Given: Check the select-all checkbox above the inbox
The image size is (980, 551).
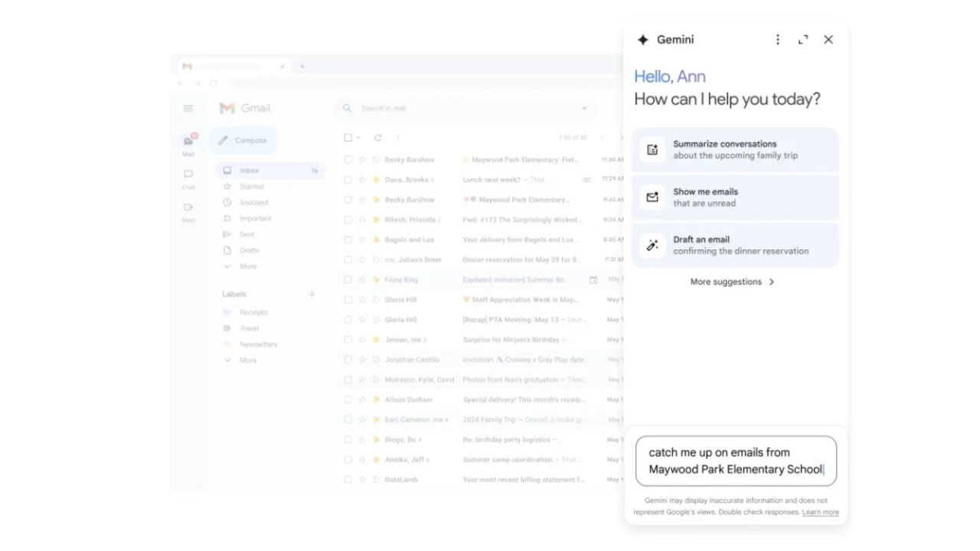Looking at the screenshot, I should tap(348, 138).
